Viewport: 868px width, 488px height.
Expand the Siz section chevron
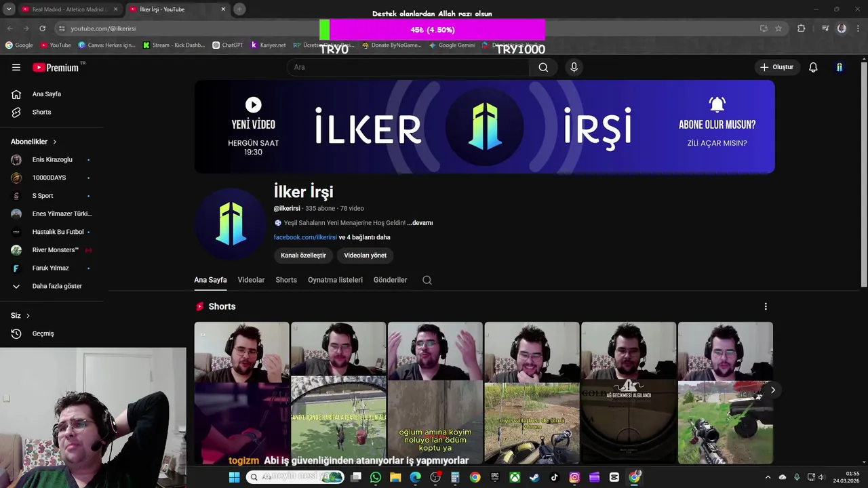pos(28,316)
